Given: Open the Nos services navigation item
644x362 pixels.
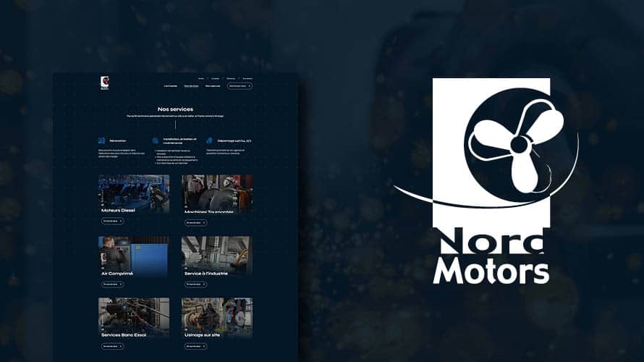Looking at the screenshot, I should click(191, 86).
